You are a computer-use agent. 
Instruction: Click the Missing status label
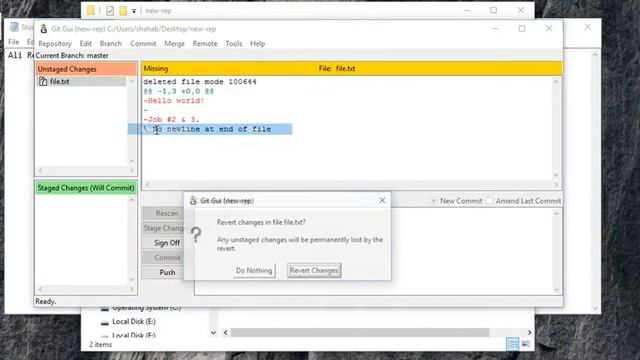pos(156,69)
